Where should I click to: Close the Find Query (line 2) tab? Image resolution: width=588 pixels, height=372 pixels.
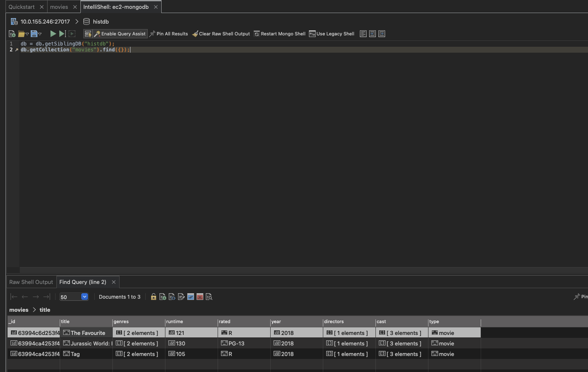114,282
